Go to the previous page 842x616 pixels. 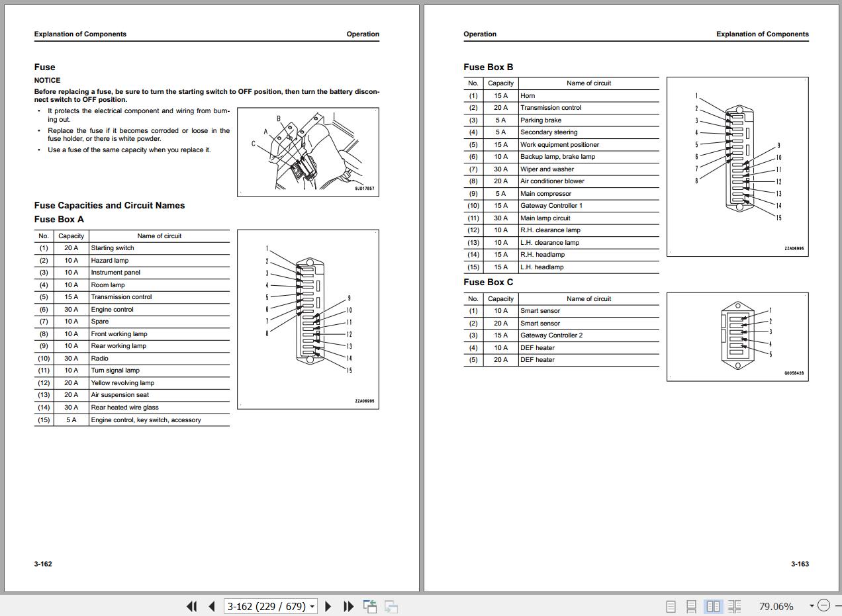[212, 606]
